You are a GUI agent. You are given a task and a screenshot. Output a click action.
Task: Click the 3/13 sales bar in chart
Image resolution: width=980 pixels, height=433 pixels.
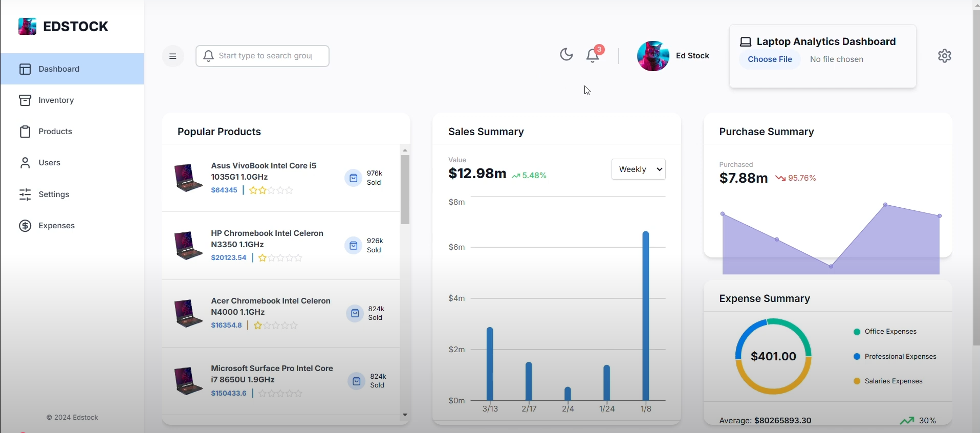[x=490, y=364]
